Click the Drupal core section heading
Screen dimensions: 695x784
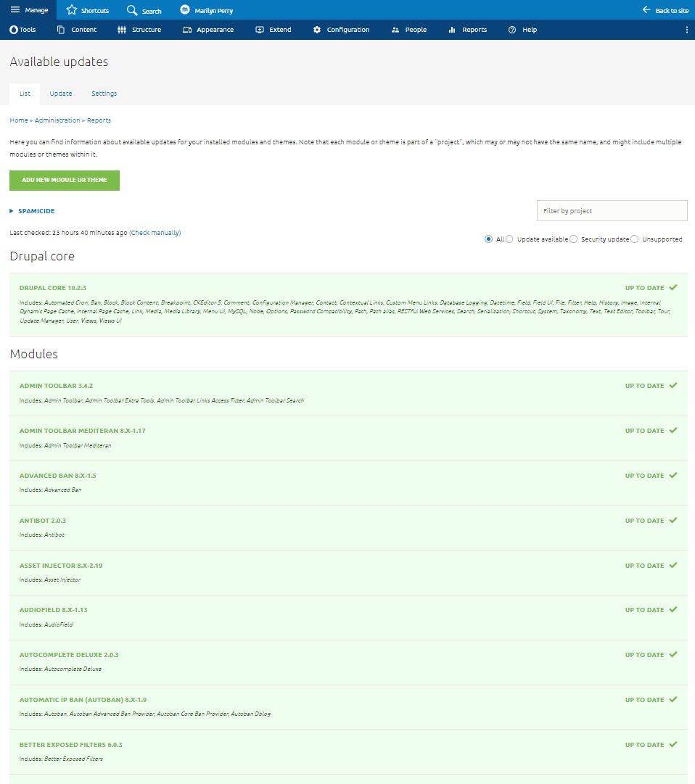coord(42,256)
